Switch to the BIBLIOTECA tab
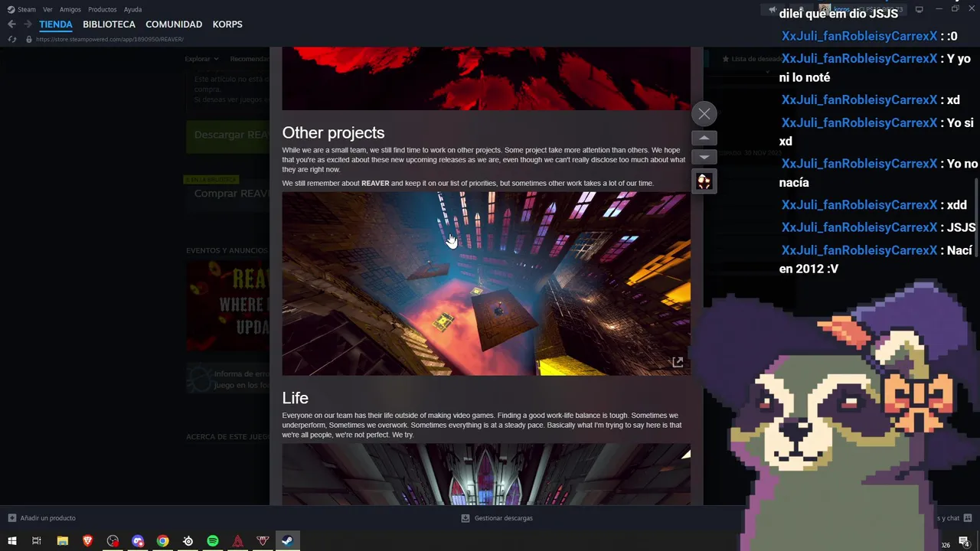Viewport: 980px width, 551px height. tap(109, 24)
